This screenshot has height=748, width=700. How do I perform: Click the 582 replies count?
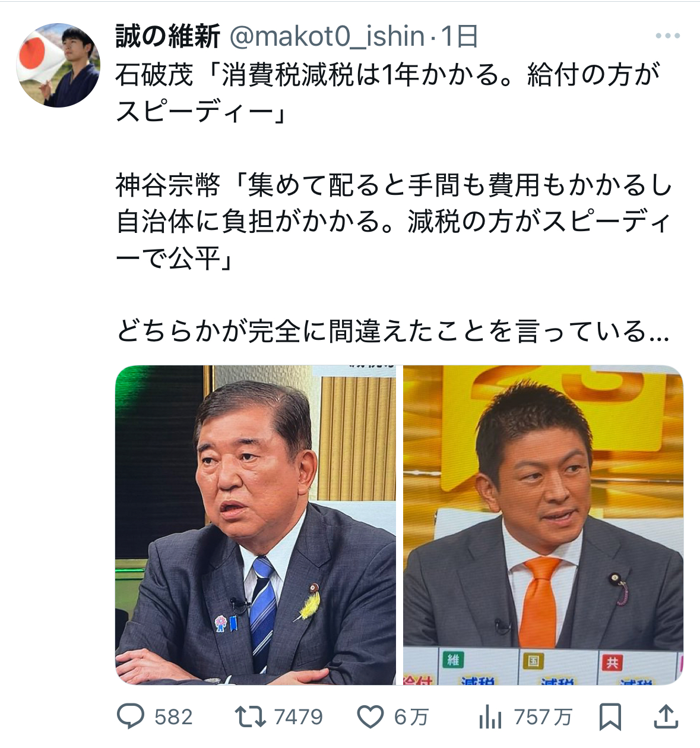pyautogui.click(x=173, y=717)
